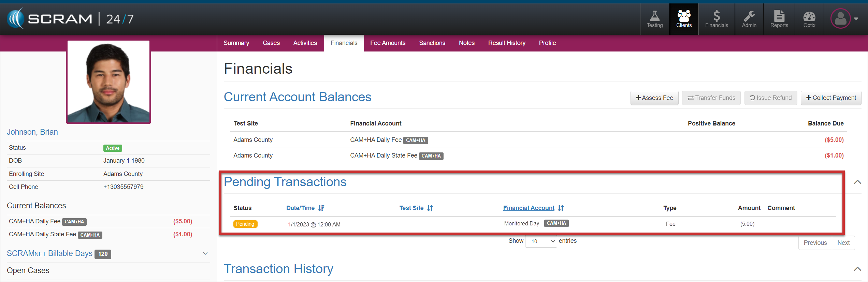868x282 pixels.
Task: Sort by Date/Time column sort icon
Action: (x=321, y=208)
